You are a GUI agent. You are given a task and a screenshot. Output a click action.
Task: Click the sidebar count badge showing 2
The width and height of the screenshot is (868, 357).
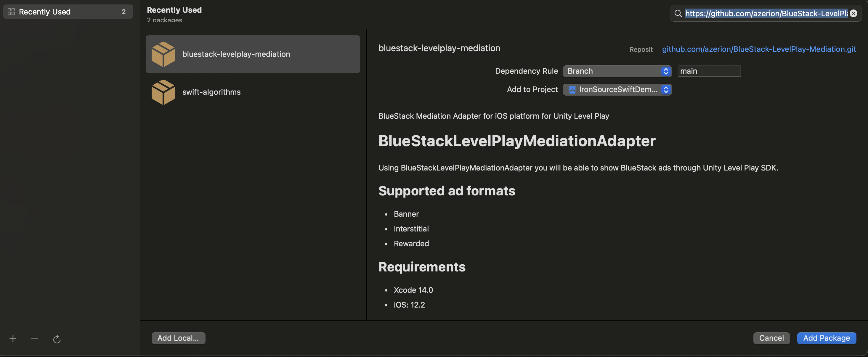pos(124,12)
